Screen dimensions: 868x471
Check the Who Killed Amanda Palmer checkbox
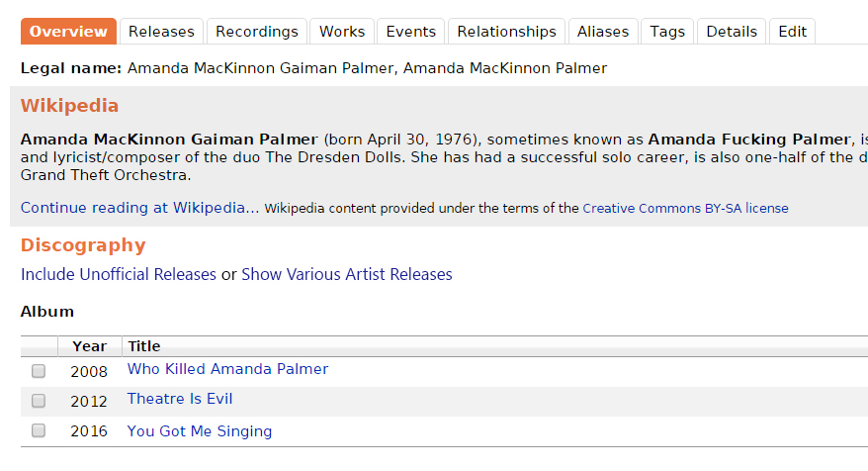39,371
